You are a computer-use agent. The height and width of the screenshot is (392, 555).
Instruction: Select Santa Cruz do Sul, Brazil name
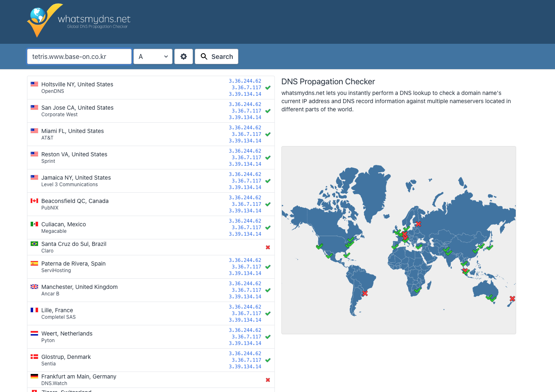click(x=74, y=244)
